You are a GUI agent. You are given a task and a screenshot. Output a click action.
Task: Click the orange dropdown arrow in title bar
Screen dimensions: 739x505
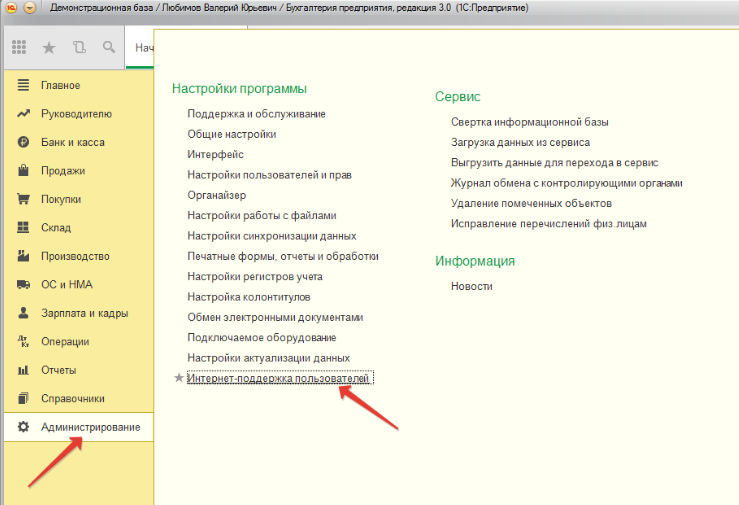(28, 8)
